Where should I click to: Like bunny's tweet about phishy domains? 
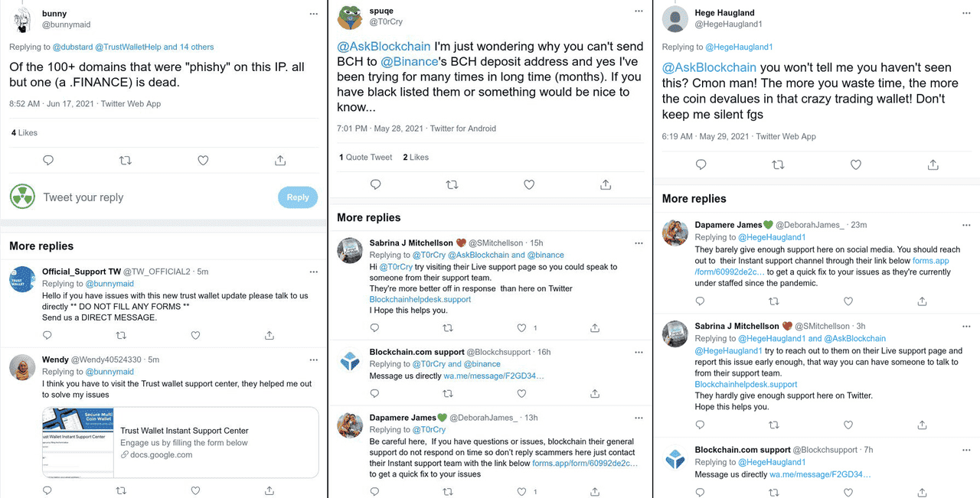tap(203, 160)
